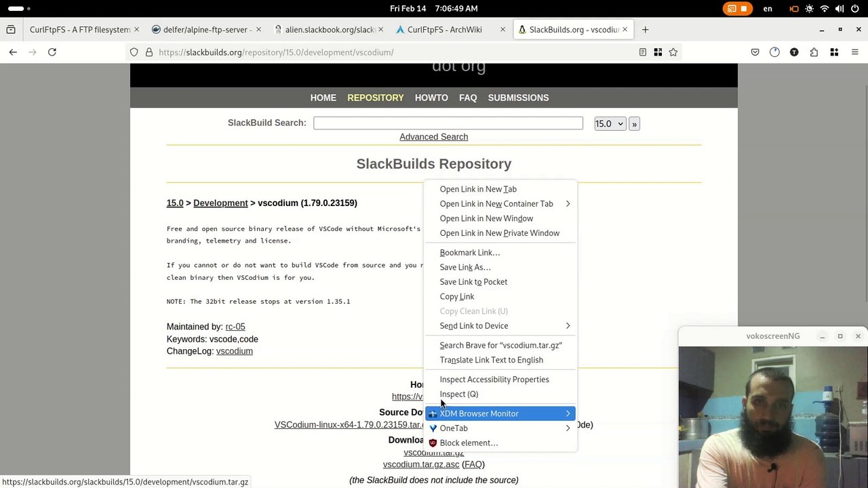
Task: Open the ChangeLog vscodium link
Action: pos(235,351)
